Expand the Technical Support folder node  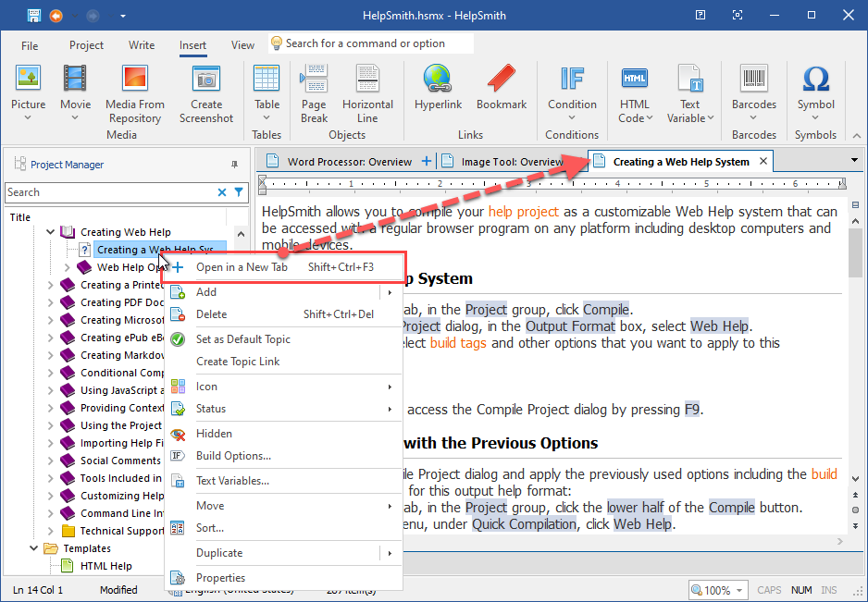(x=50, y=531)
